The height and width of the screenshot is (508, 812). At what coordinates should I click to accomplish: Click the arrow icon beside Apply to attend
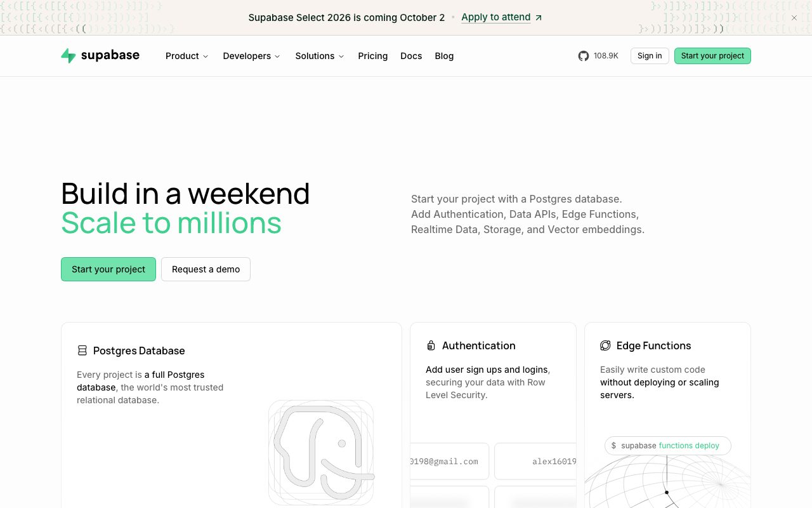point(539,18)
